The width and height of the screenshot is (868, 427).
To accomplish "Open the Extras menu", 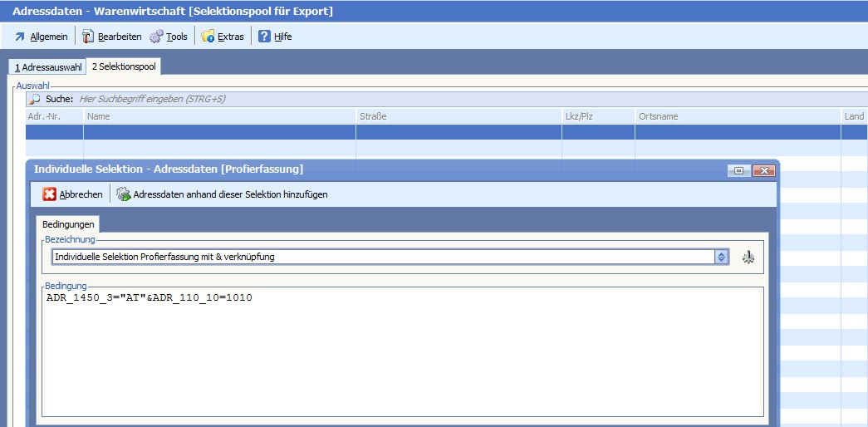I will click(223, 37).
